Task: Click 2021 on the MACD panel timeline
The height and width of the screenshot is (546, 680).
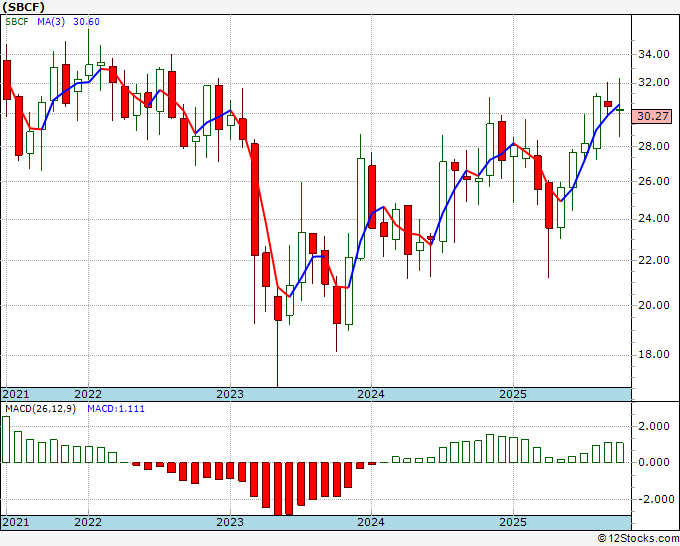Action: tap(16, 522)
